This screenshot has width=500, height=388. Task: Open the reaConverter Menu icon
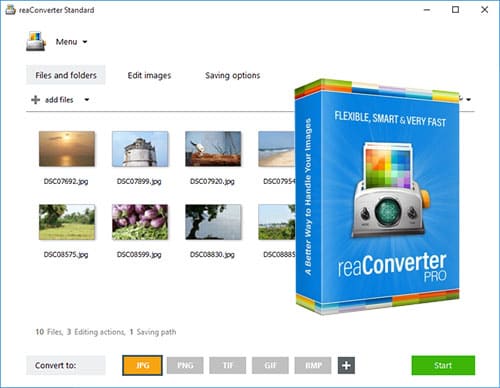tap(36, 41)
